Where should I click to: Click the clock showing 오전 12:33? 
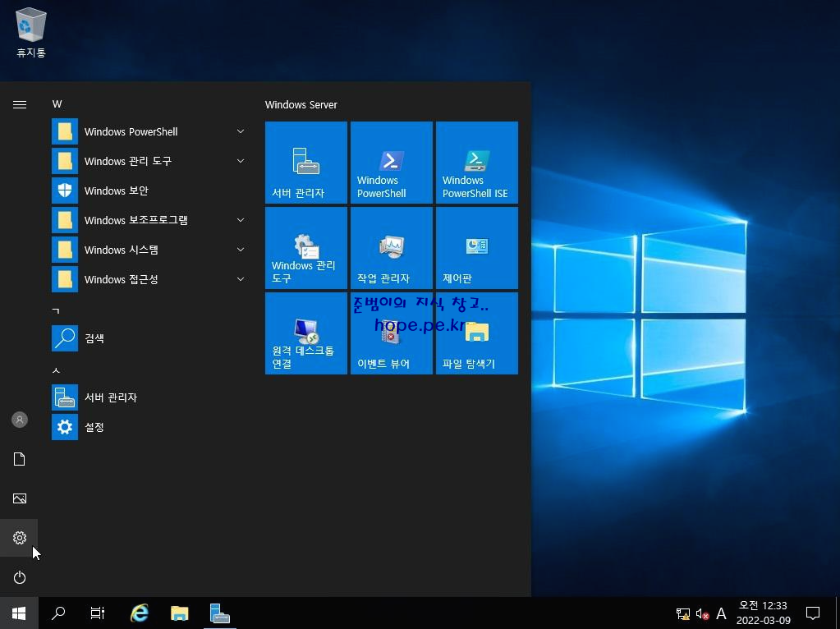[764, 613]
